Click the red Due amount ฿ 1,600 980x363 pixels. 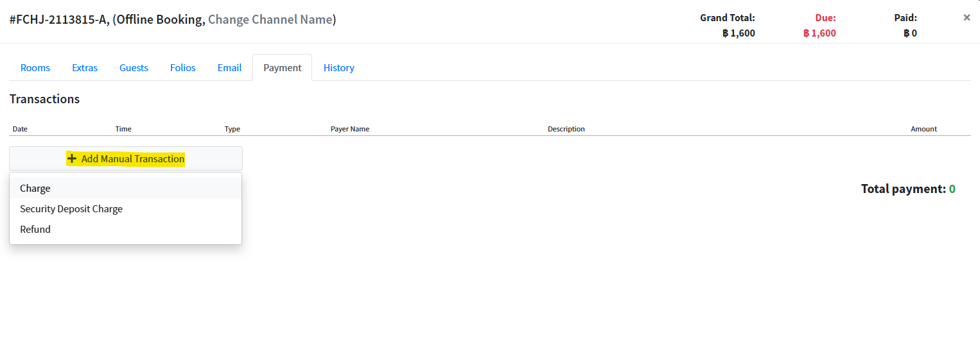coord(819,33)
